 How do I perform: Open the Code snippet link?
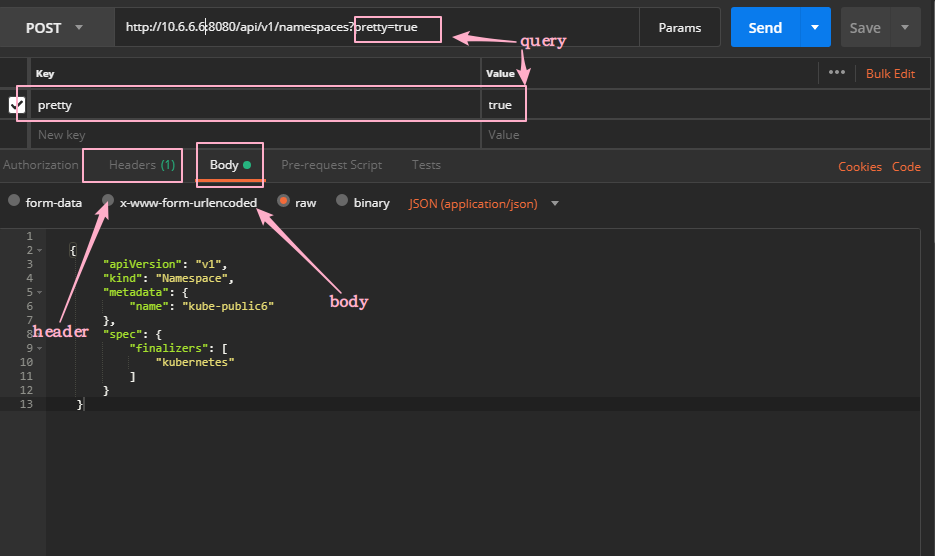(906, 167)
